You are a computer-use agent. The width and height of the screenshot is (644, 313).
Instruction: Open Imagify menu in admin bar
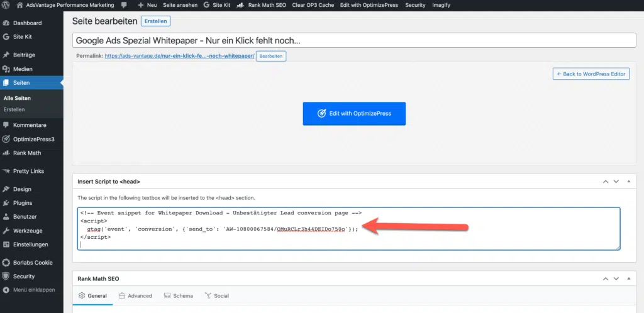tap(441, 5)
